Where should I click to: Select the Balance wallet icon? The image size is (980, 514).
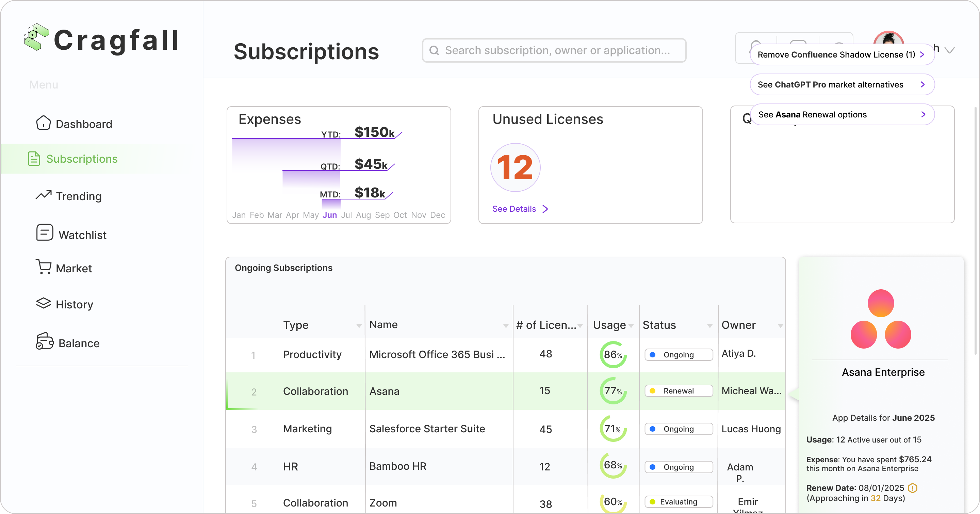point(44,342)
